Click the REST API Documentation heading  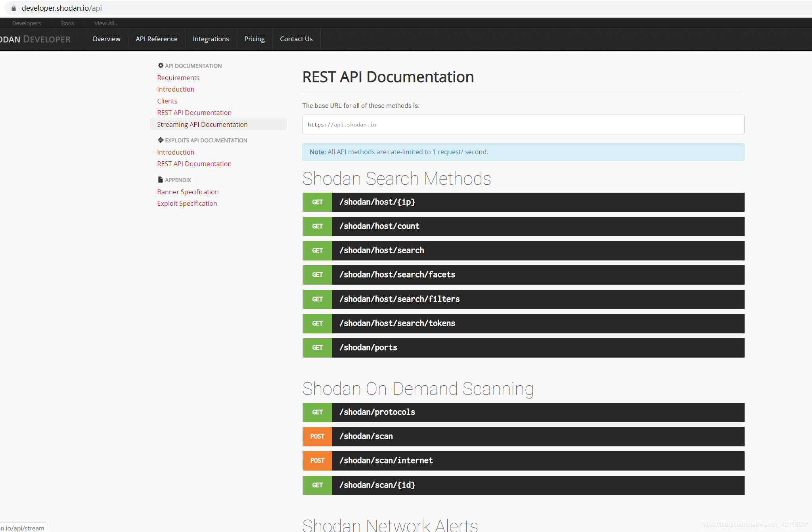tap(388, 77)
